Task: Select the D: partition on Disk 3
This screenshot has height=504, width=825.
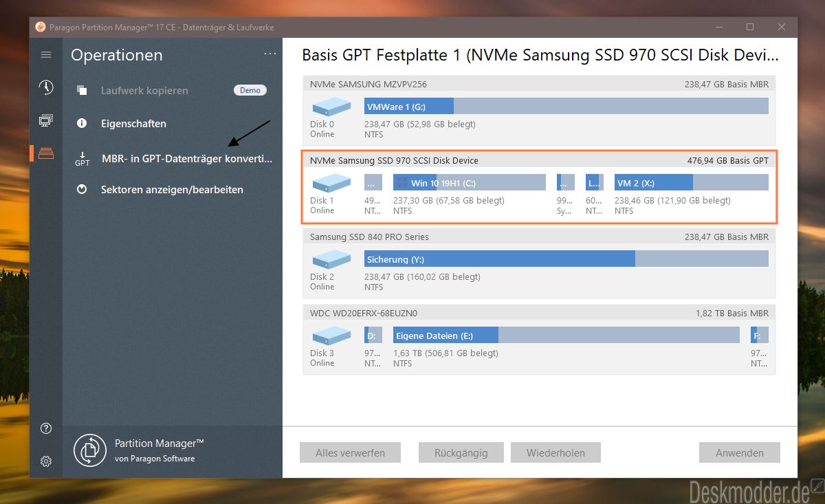Action: (373, 336)
